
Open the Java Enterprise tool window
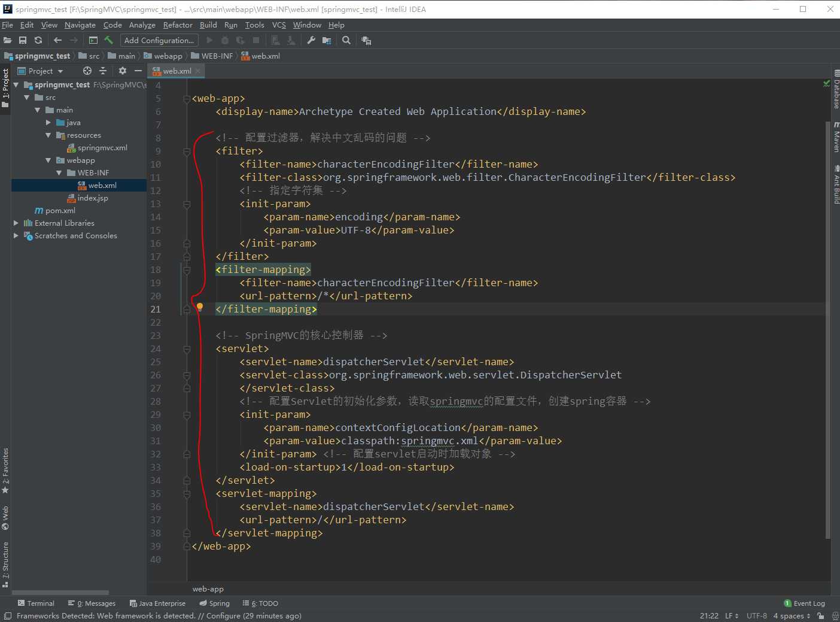[x=157, y=603]
